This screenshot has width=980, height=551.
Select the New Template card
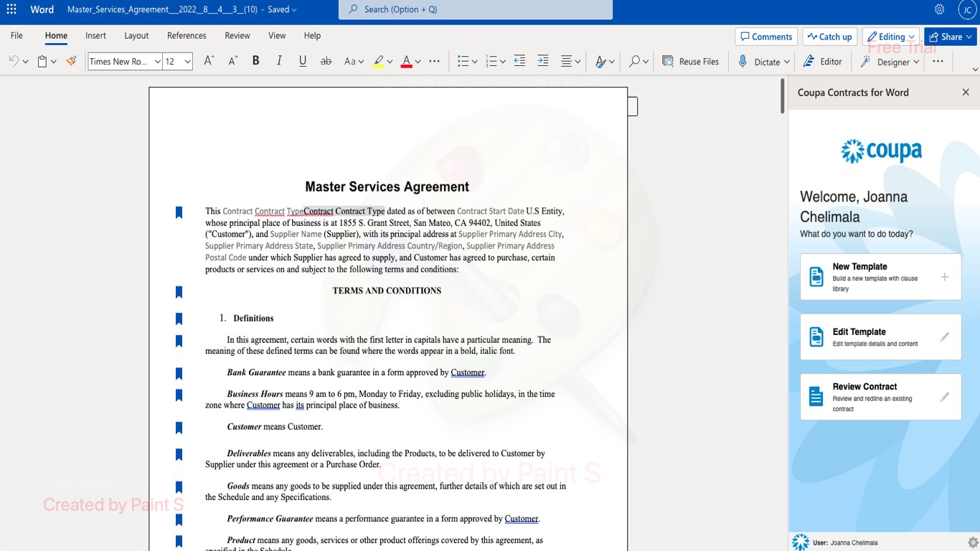tap(880, 277)
